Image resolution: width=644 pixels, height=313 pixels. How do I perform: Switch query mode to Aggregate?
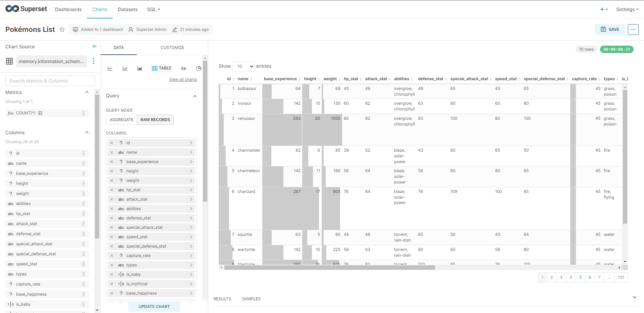click(121, 120)
